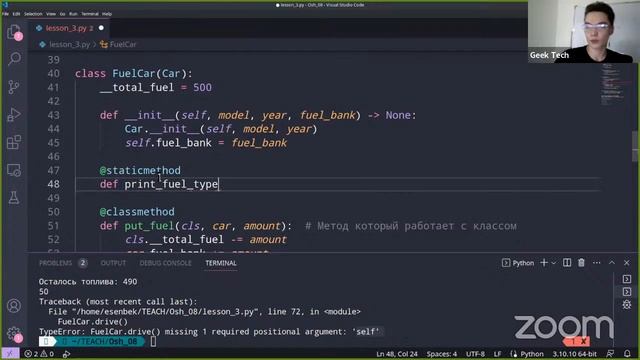Change end of line via LF
The image size is (640, 360).
click(497, 354)
